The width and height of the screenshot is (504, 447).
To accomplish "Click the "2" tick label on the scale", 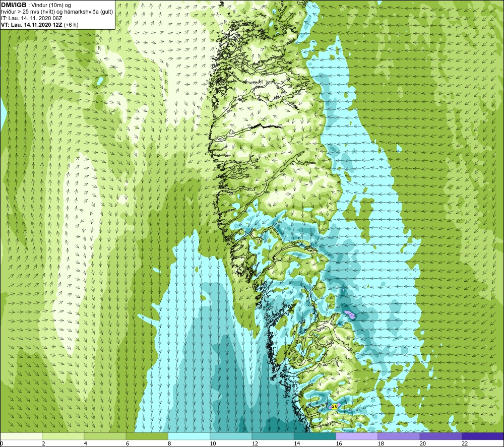I will pyautogui.click(x=43, y=443).
